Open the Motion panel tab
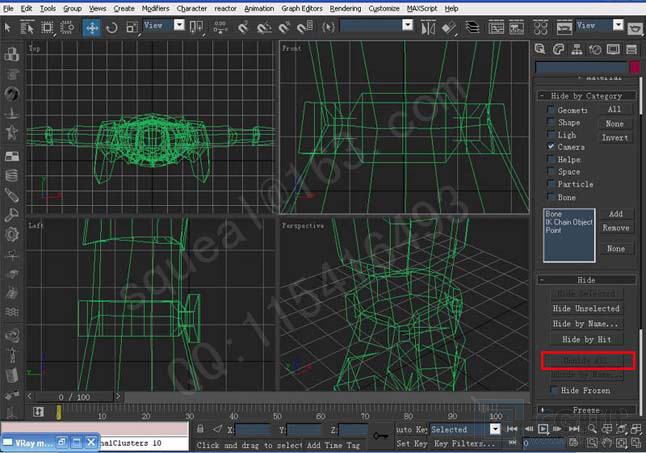Screen dimensions: 646x453 (x=594, y=49)
